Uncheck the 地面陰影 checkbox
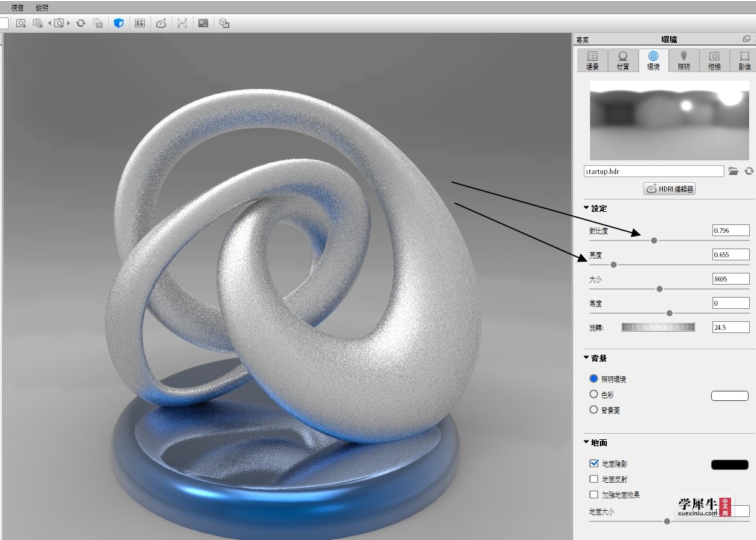 [594, 464]
